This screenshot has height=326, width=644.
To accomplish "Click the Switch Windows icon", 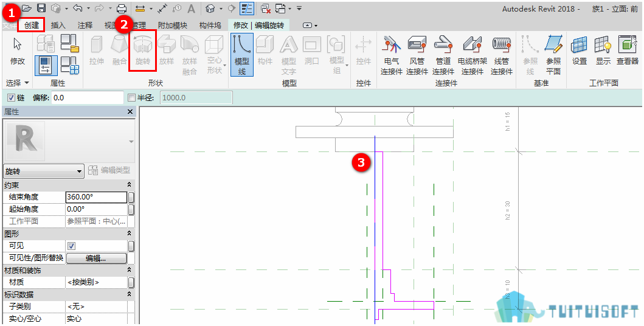I will (281, 8).
